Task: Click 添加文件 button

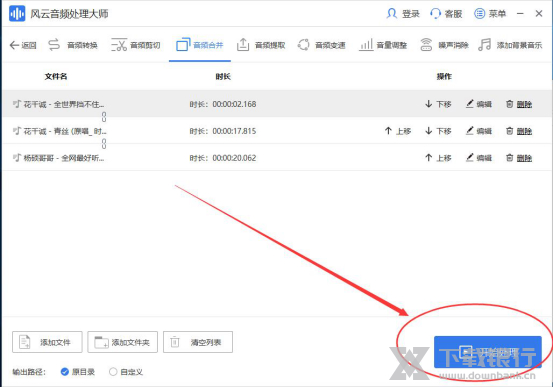Action: (47, 342)
